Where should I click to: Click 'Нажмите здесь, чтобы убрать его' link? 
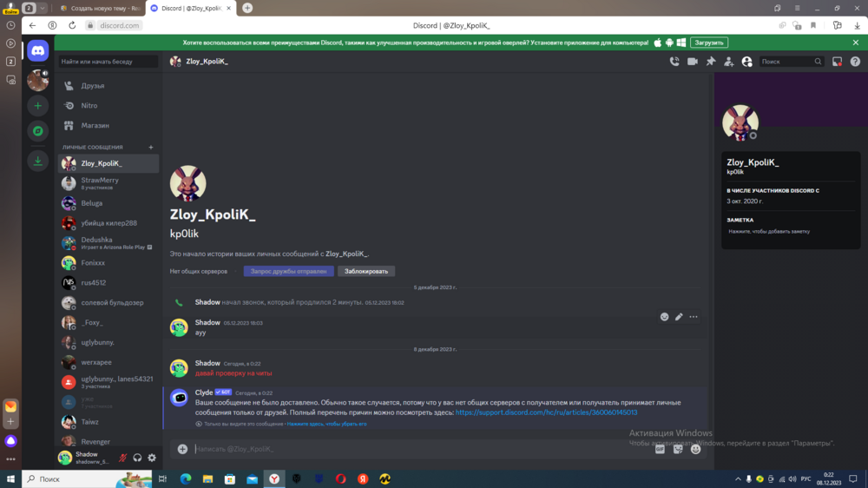326,425
